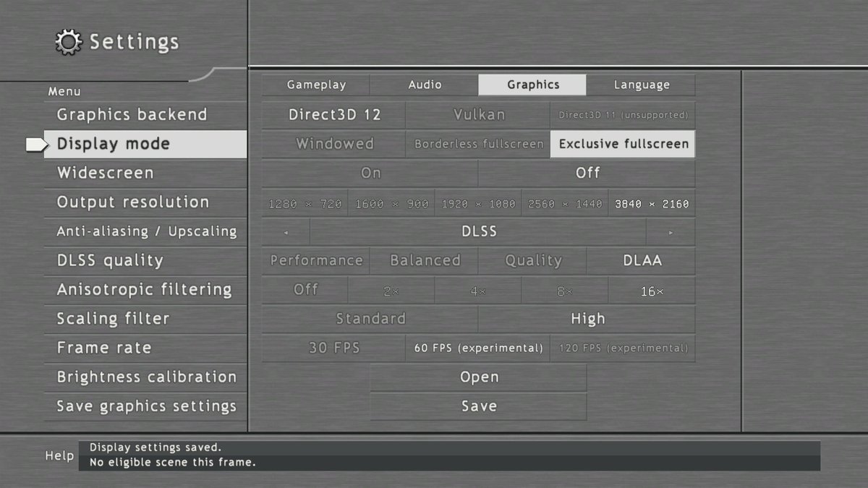The height and width of the screenshot is (488, 868).
Task: Pick 3840 × 2160 output resolution
Action: [x=652, y=204]
